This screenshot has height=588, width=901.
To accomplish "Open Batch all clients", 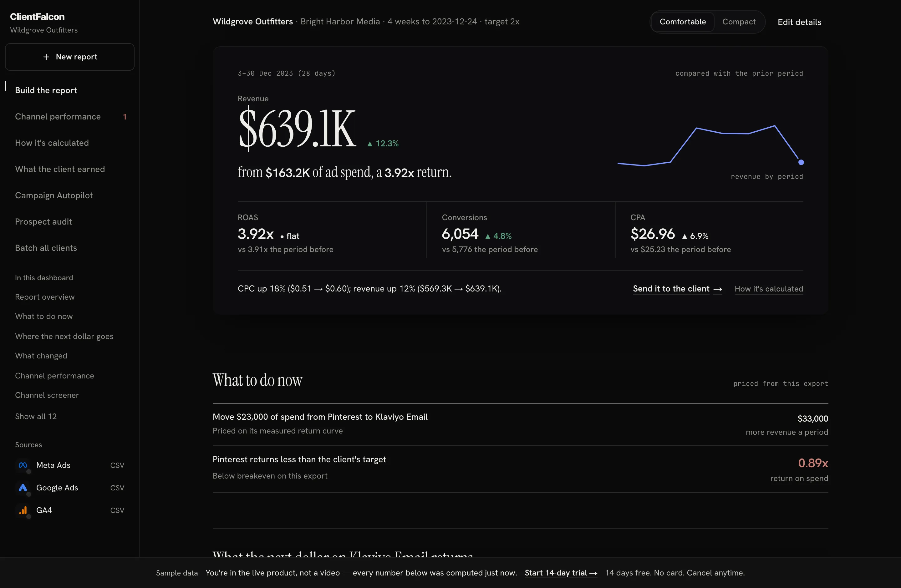I will click(x=70, y=248).
